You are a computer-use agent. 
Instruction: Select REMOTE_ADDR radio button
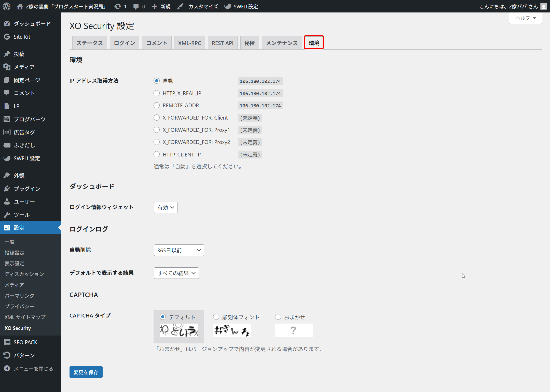coord(157,105)
